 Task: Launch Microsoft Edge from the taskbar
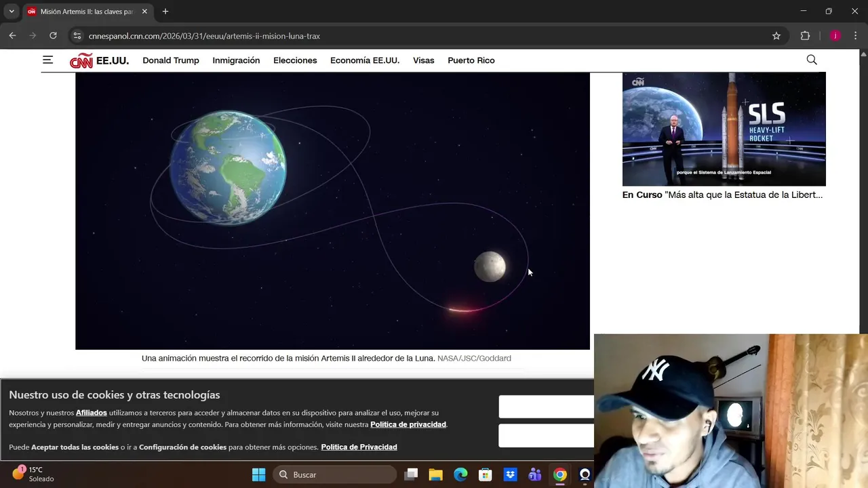460,474
